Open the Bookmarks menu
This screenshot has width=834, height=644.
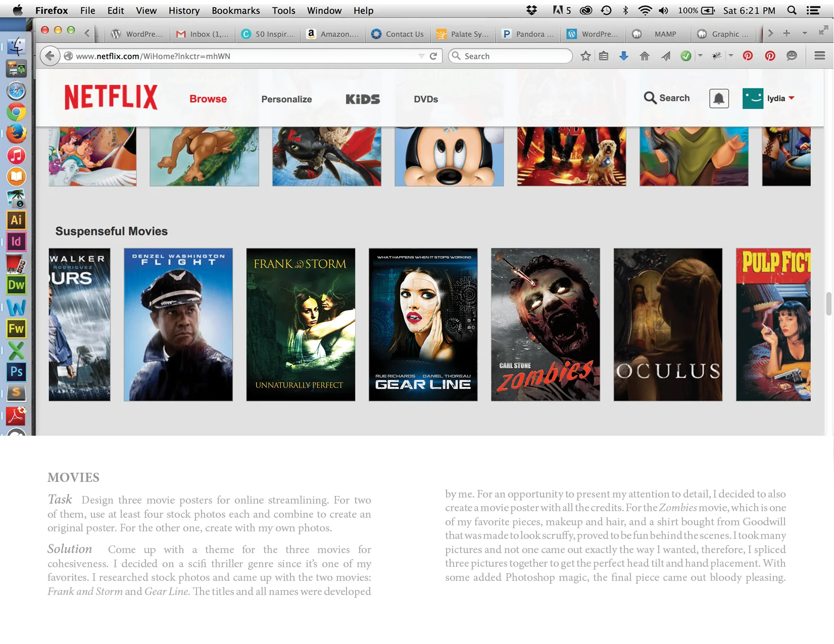coord(236,10)
